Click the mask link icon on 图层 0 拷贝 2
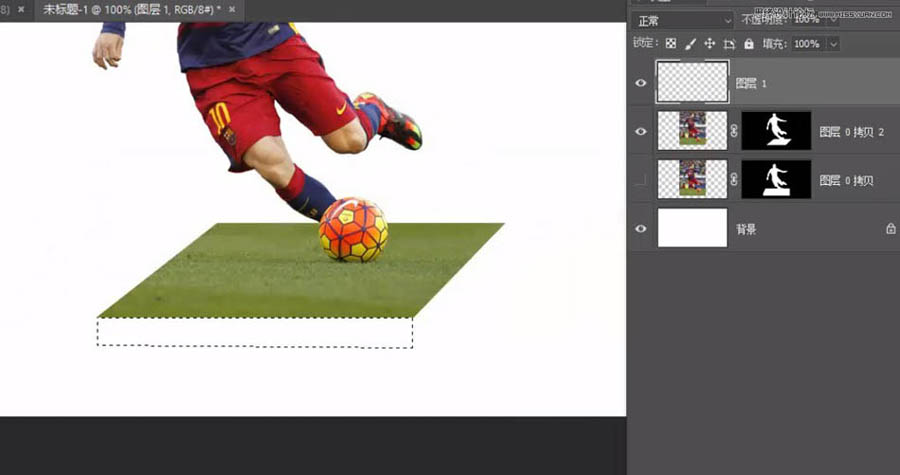The image size is (900, 475). point(734,131)
